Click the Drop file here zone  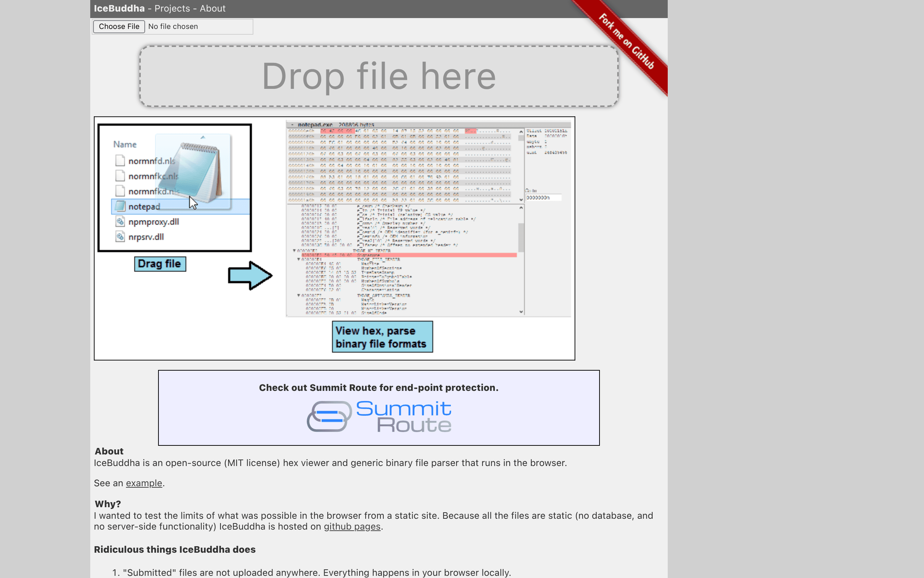click(x=379, y=76)
